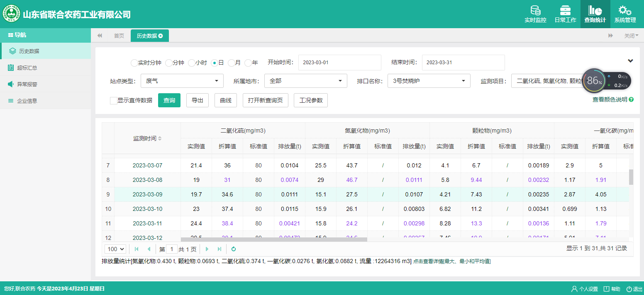Select the row dated 2023-03-10
The image size is (644, 295).
[365, 209]
